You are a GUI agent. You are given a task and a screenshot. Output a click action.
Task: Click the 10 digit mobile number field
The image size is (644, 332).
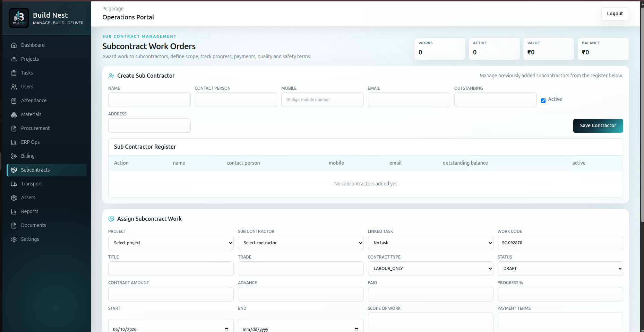tap(323, 100)
